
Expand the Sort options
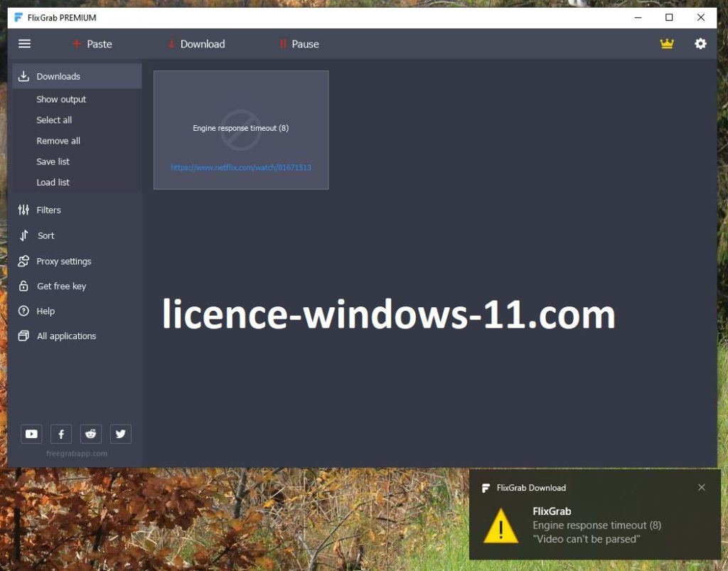click(45, 235)
